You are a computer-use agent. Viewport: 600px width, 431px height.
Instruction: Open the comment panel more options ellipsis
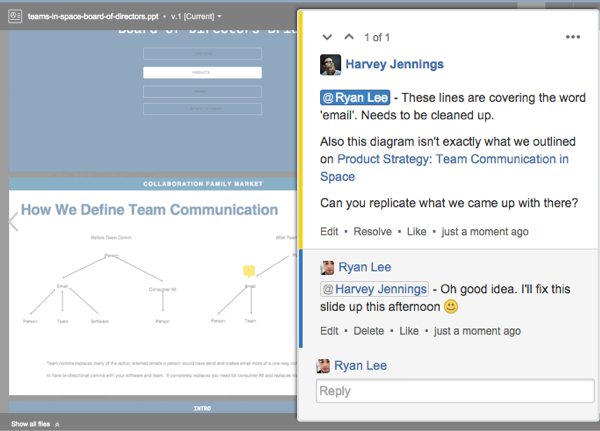tap(573, 37)
